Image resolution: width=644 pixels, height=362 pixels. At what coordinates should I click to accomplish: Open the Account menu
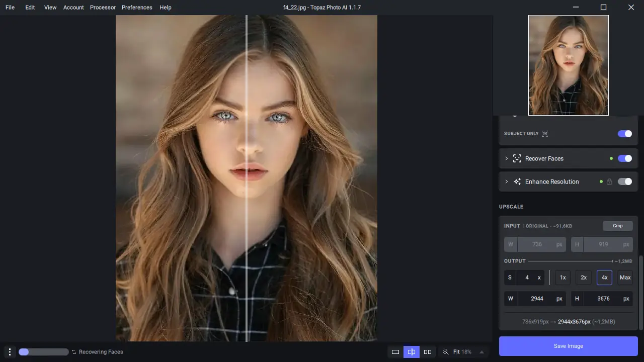(x=73, y=8)
